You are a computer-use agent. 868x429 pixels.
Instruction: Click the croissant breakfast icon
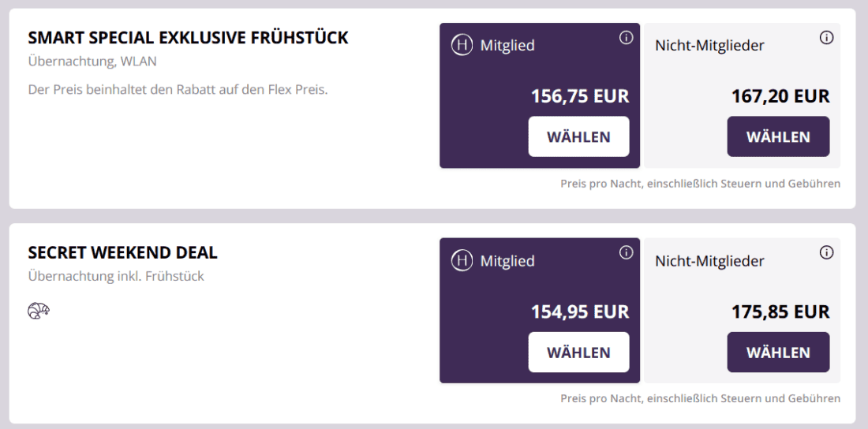(x=39, y=311)
